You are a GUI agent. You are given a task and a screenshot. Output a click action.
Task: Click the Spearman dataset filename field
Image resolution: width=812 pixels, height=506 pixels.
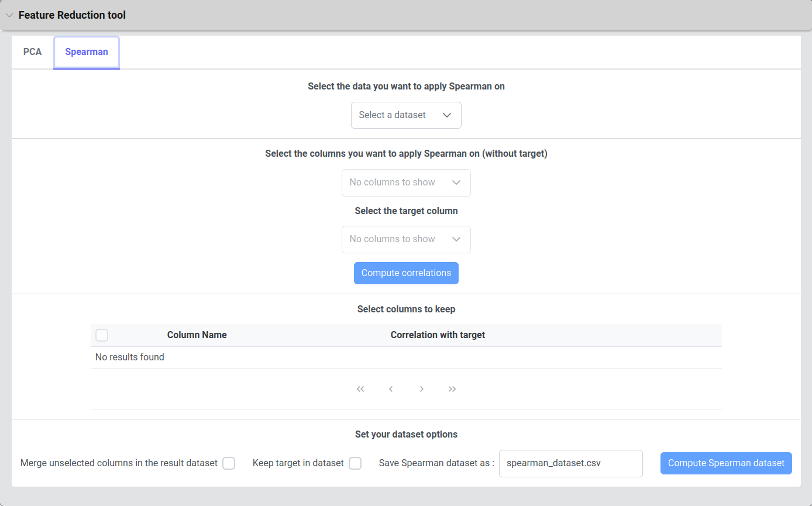[x=570, y=463]
